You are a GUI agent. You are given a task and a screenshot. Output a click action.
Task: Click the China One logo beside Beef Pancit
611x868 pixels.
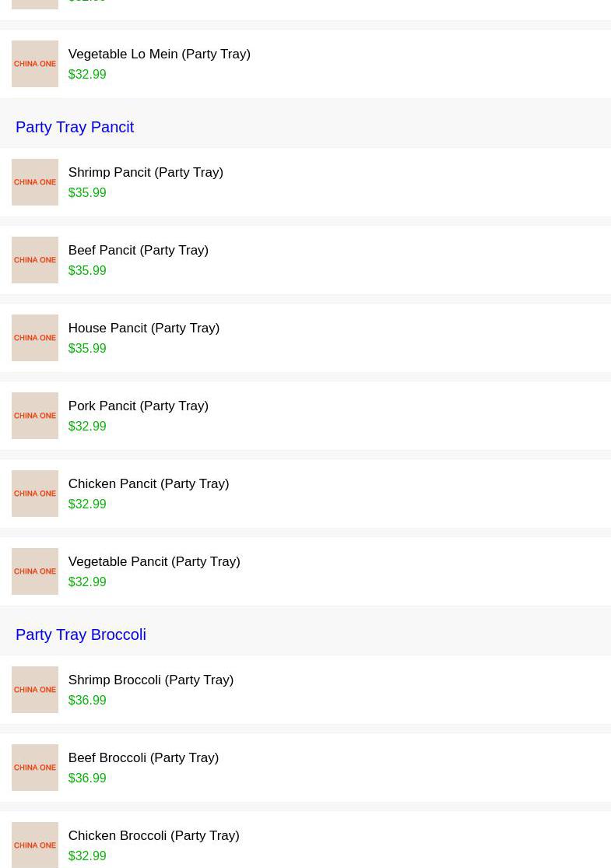pyautogui.click(x=35, y=260)
